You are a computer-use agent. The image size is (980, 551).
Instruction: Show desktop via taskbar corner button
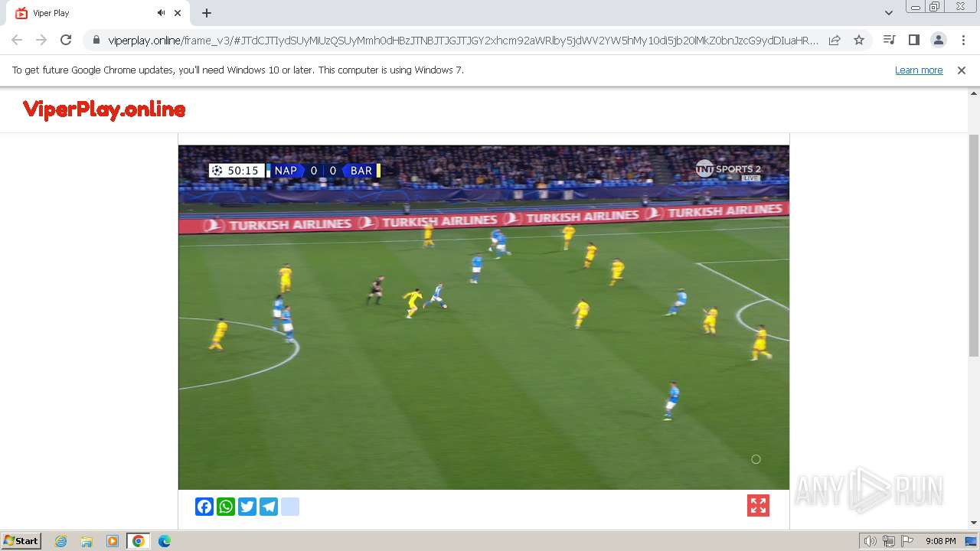[x=971, y=541]
